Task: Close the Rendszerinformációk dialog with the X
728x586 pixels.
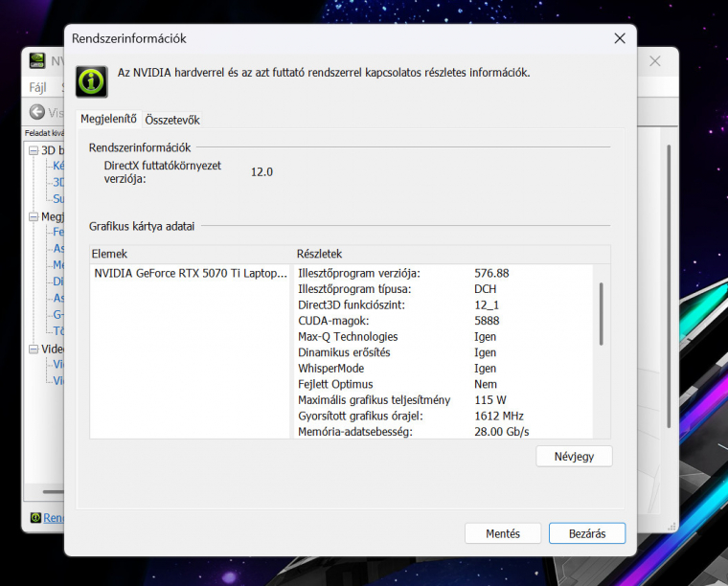Action: pos(620,38)
